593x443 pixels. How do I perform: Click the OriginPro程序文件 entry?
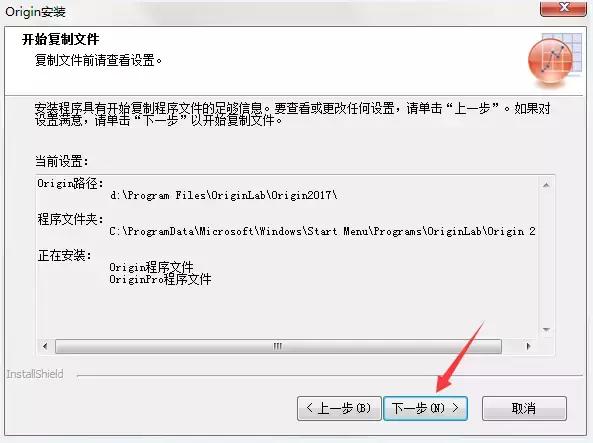[160, 280]
